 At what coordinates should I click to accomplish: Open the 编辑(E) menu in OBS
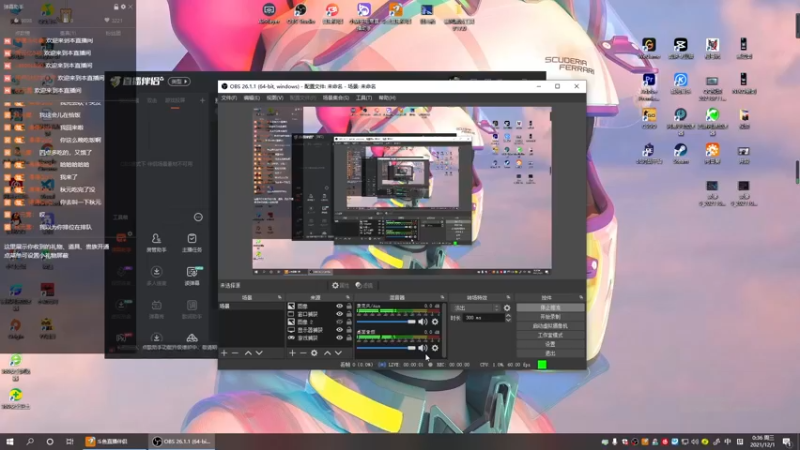(252, 98)
